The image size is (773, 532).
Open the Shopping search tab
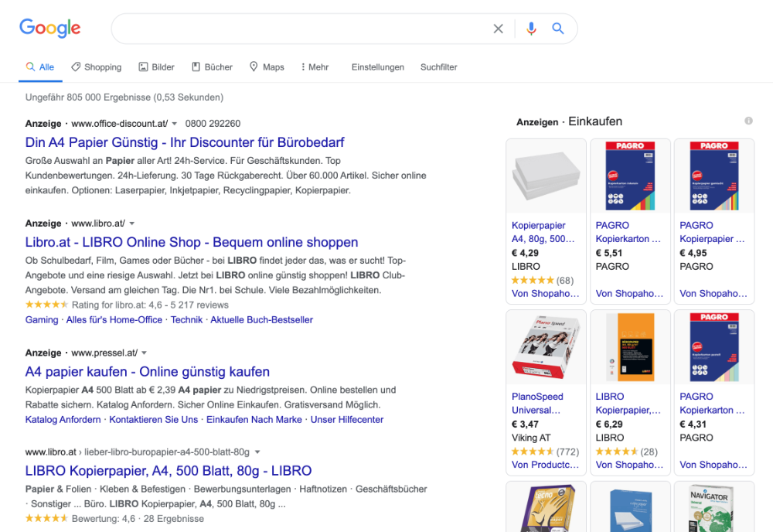tap(96, 67)
